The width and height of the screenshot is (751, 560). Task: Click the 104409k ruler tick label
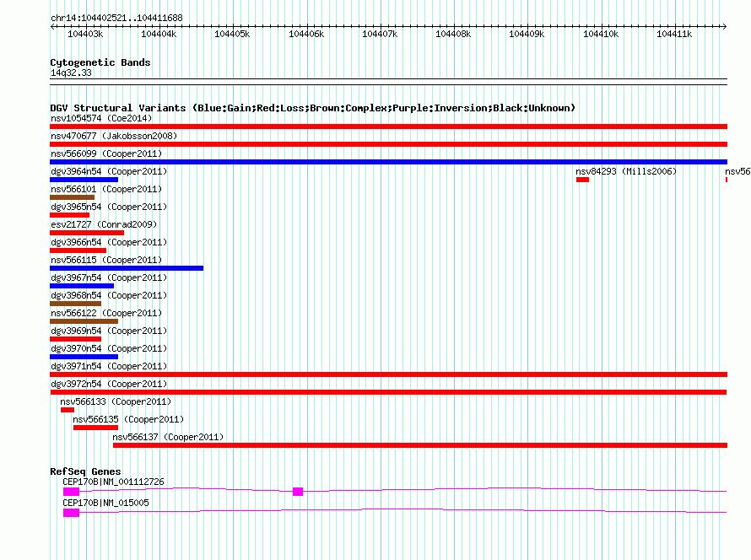pyautogui.click(x=527, y=34)
